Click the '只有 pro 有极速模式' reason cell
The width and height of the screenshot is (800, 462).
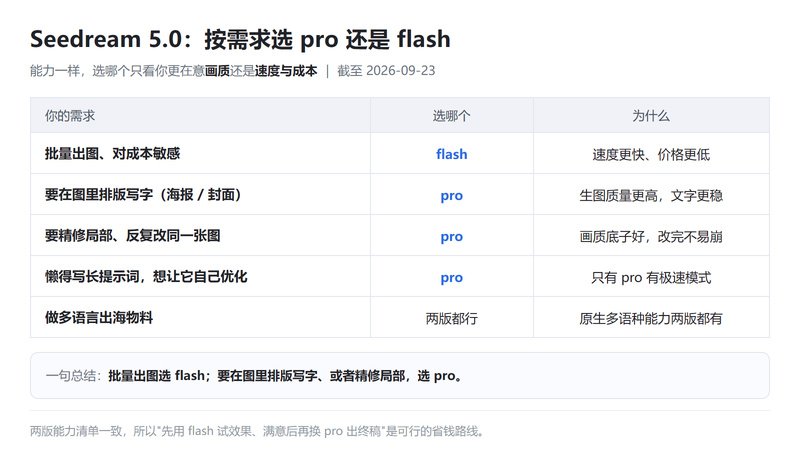(651, 278)
